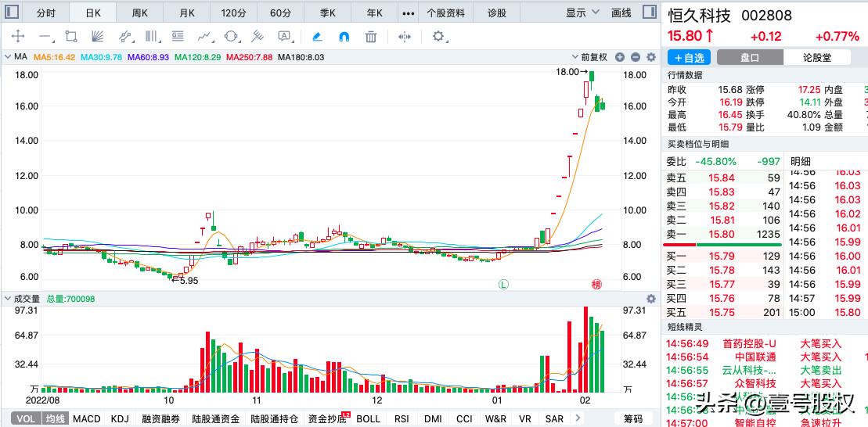The width and height of the screenshot is (868, 427).
Task: Open the 个股资料 stock info page
Action: pos(446,13)
